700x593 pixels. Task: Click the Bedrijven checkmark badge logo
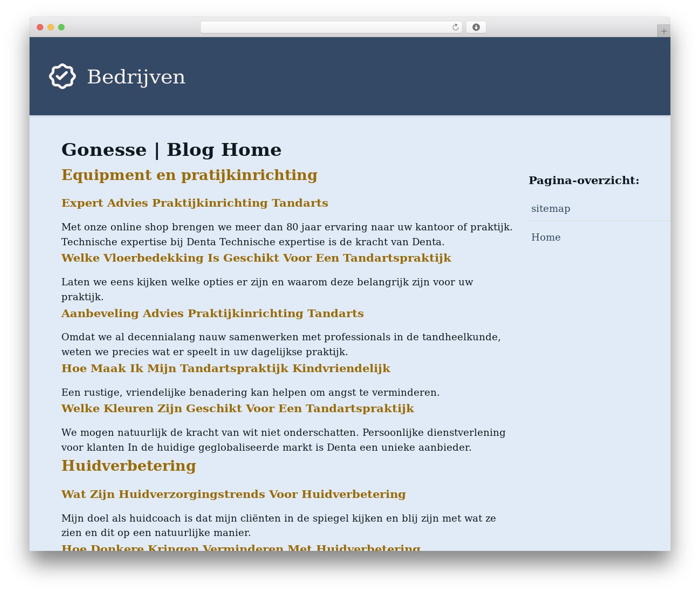[x=62, y=76]
